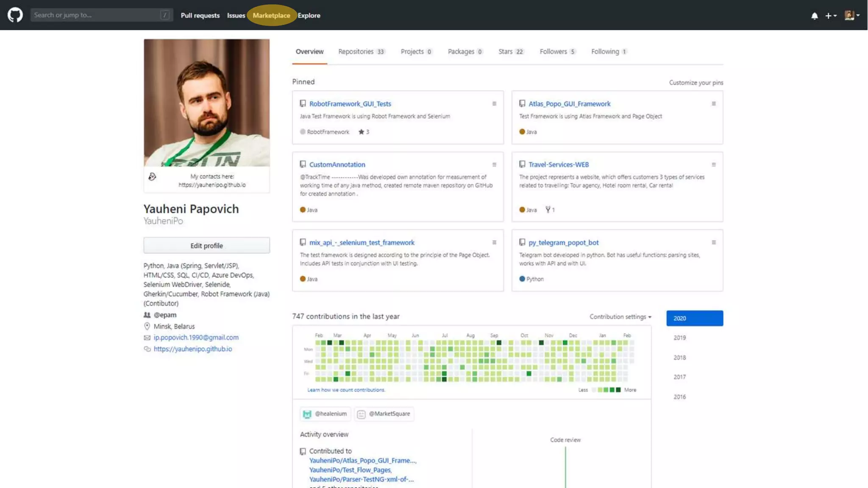Expand the Contribution settings dropdown
Viewport: 868px width, 488px height.
tap(620, 316)
